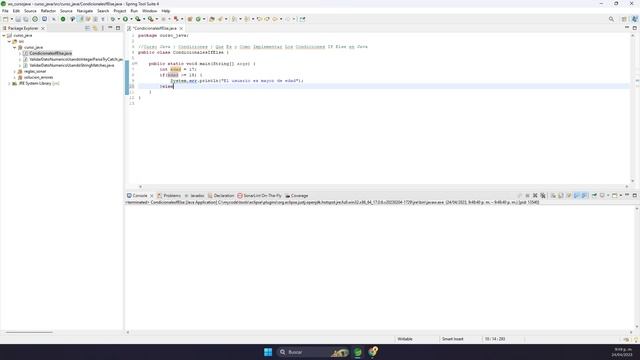Toggle Scroll Lock in Console toolbar

point(561,196)
